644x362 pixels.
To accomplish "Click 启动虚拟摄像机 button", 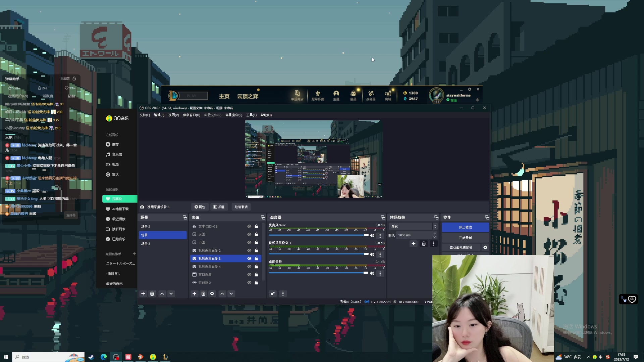I will (x=461, y=247).
